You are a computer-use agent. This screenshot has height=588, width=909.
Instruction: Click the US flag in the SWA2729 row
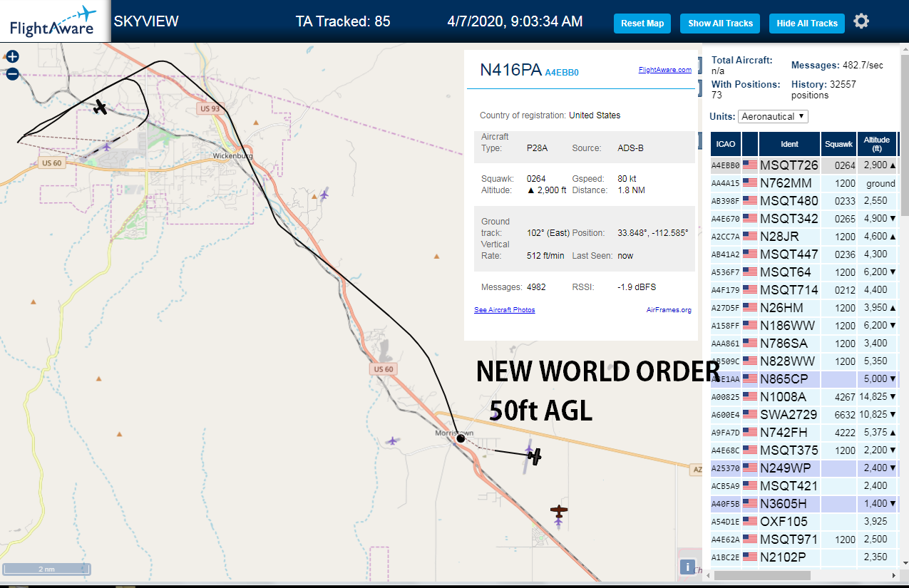point(750,415)
